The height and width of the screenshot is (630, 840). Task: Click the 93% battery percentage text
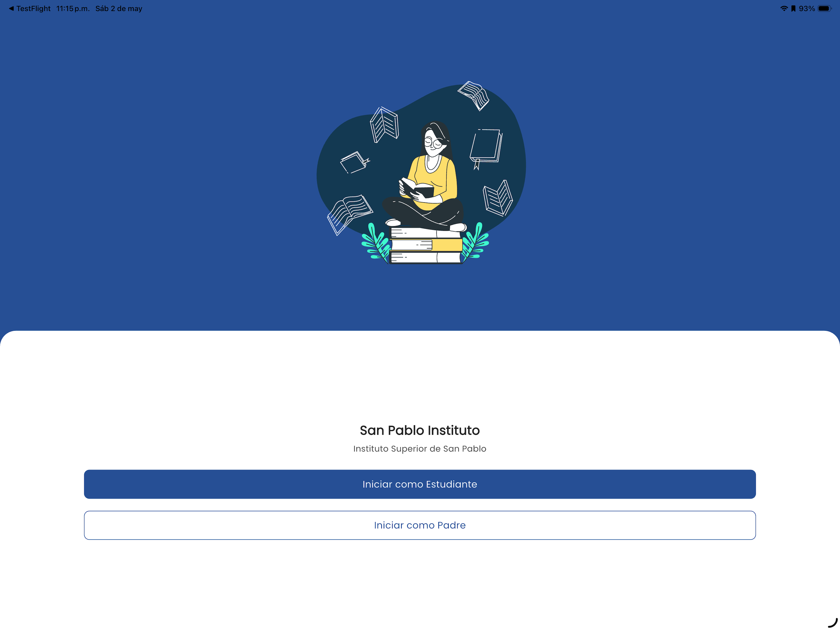pos(807,8)
